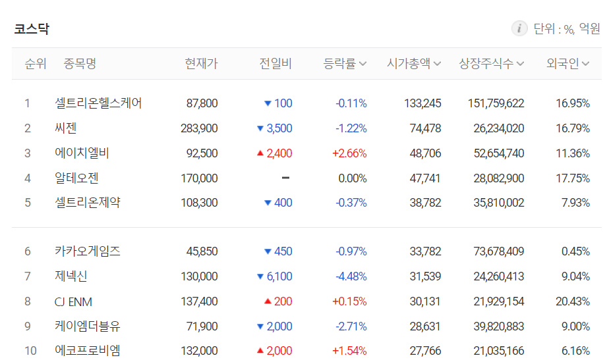Click the +1.54% change for 에코프로비엠
Screen dimensions: 603x364
pyautogui.click(x=349, y=351)
